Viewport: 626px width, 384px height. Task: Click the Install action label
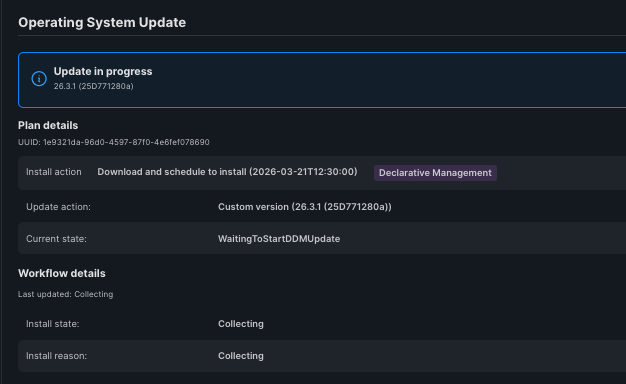coord(54,172)
